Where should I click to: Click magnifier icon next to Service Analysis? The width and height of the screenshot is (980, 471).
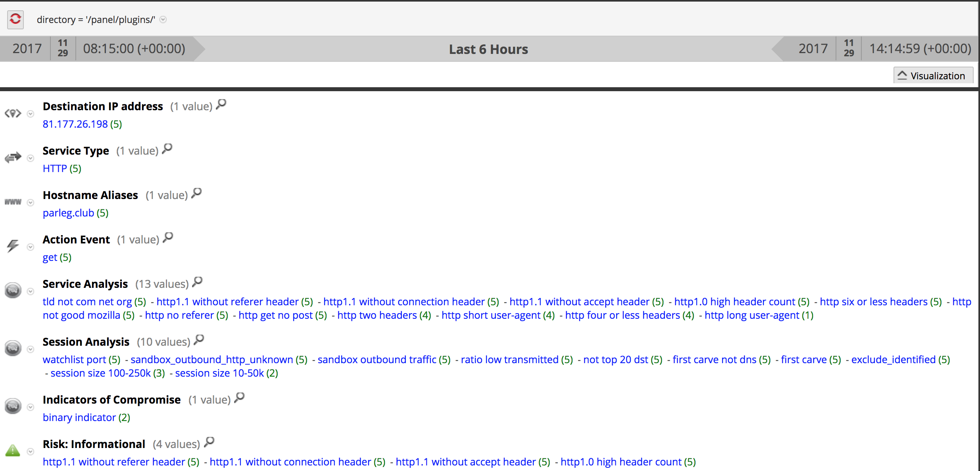click(x=198, y=282)
